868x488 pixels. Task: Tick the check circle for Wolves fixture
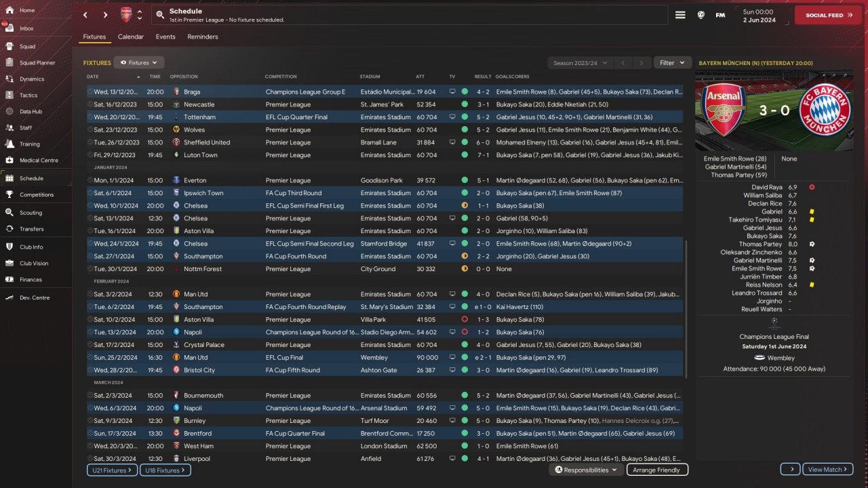tap(90, 129)
